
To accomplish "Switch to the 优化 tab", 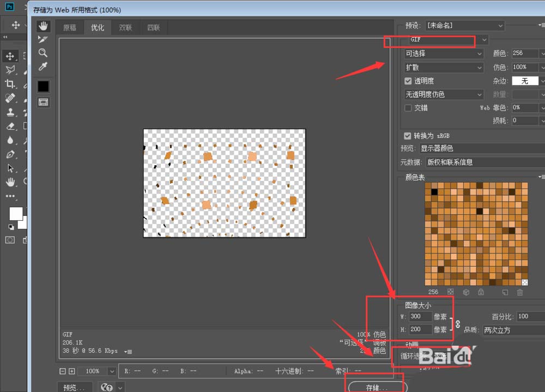I will pyautogui.click(x=98, y=27).
